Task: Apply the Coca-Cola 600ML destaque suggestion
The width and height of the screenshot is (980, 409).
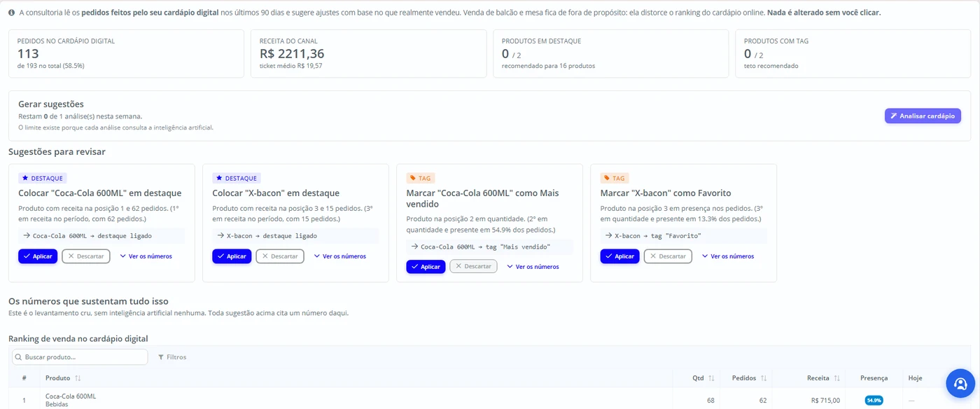Action: pyautogui.click(x=38, y=256)
